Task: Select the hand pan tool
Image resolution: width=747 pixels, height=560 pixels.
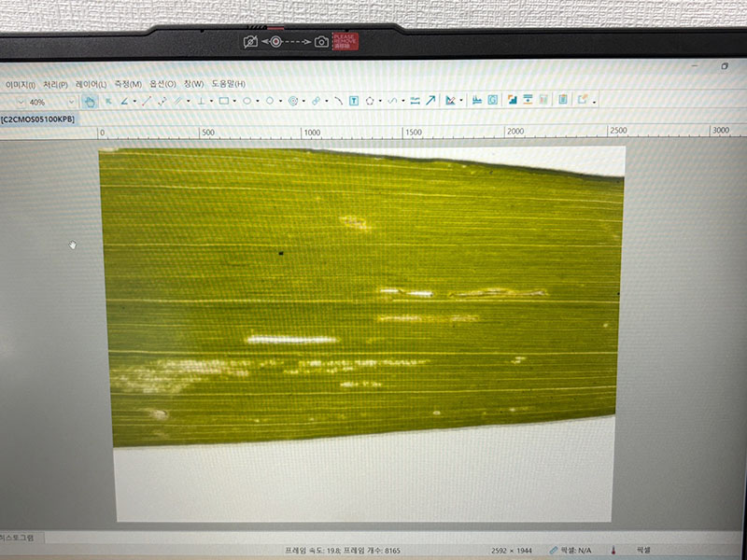Action: click(x=90, y=102)
